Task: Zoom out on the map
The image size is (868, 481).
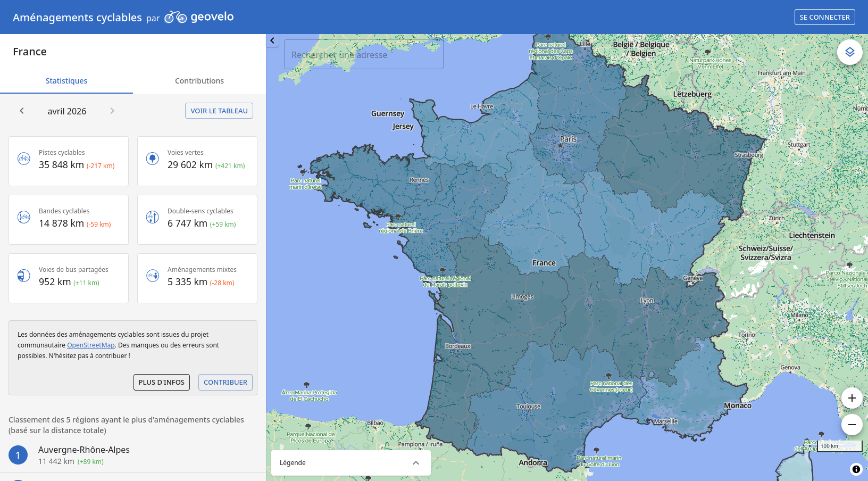Action: pos(852,425)
